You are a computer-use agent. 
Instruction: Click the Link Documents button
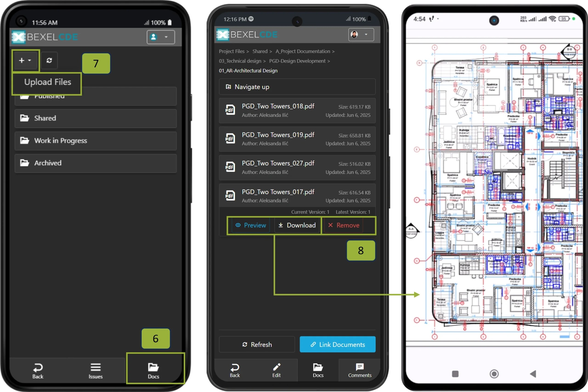click(337, 344)
